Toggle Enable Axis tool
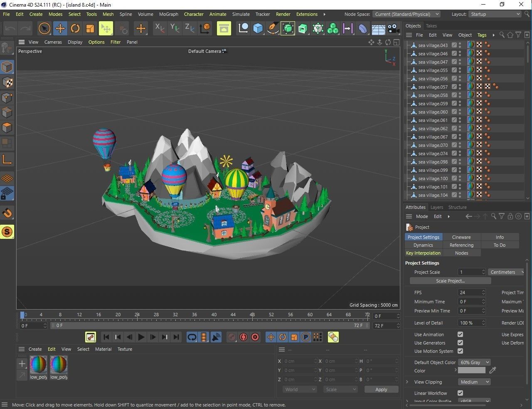Image resolution: width=532 pixels, height=409 pixels. (7, 159)
